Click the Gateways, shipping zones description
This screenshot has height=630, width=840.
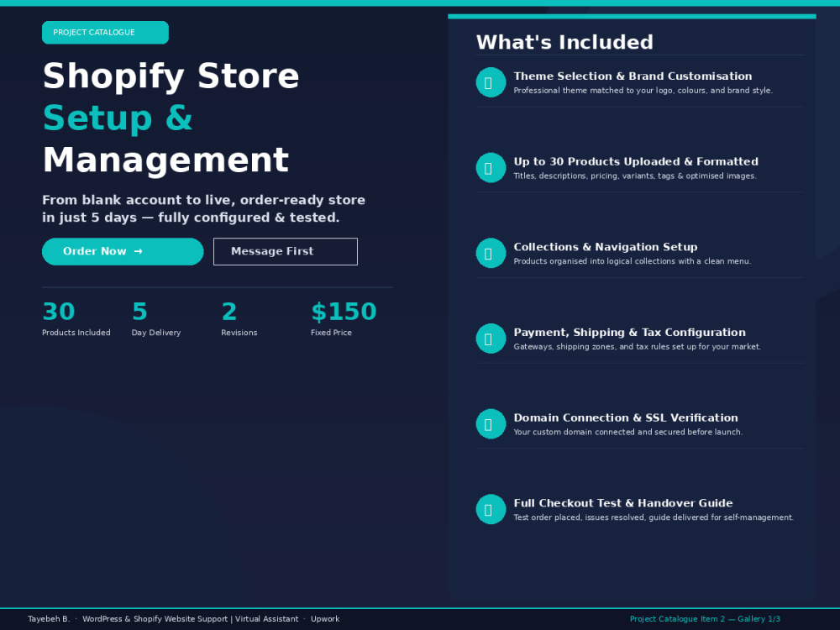[x=637, y=347]
